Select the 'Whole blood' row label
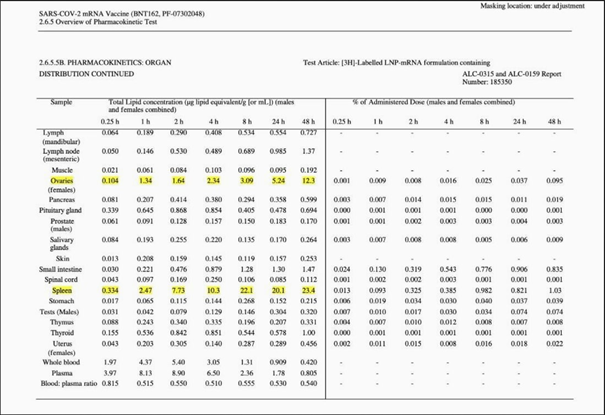This screenshot has height=415, width=605. coord(61,362)
